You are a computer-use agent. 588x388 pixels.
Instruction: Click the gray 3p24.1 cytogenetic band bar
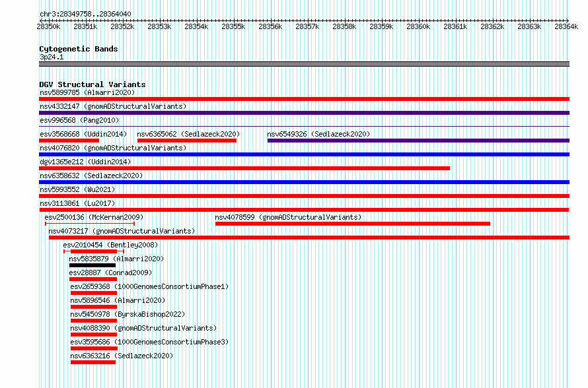(x=304, y=64)
